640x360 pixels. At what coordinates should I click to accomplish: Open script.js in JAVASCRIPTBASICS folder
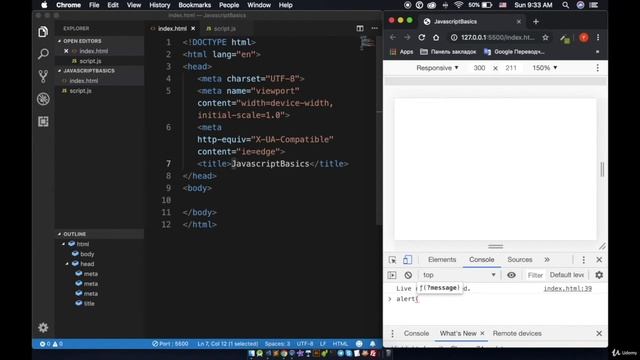[80, 91]
